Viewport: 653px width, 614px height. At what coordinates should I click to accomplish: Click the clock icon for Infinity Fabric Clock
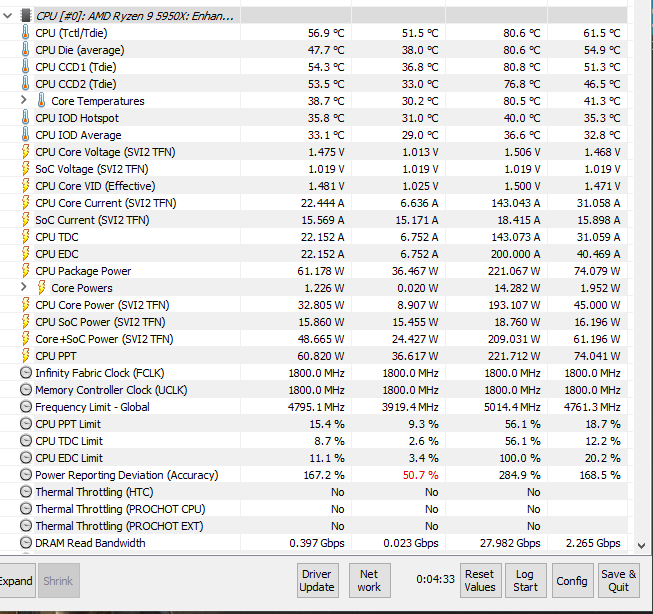[25, 373]
